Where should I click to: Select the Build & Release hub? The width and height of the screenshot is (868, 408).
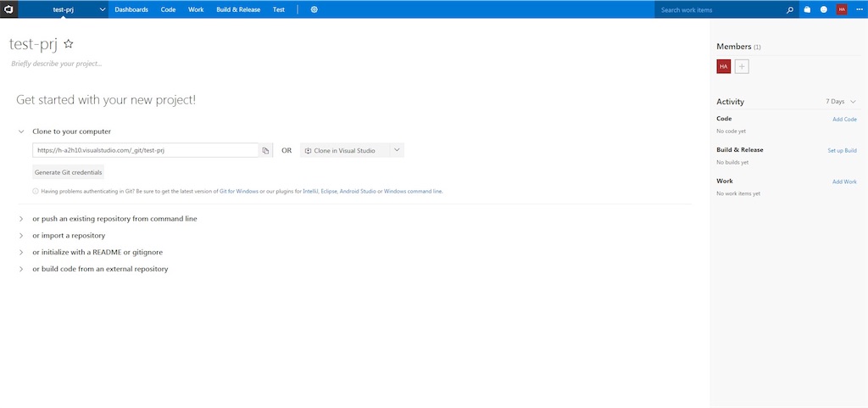pos(238,9)
